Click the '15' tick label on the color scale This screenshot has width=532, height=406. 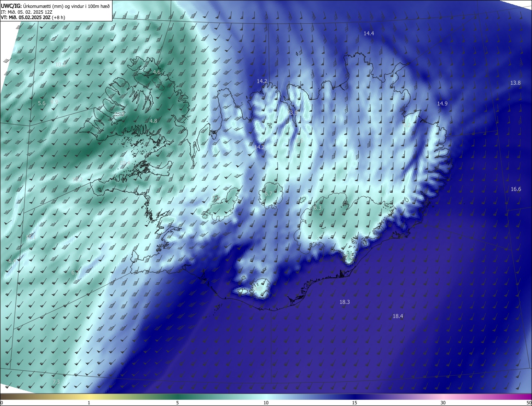pos(355,403)
